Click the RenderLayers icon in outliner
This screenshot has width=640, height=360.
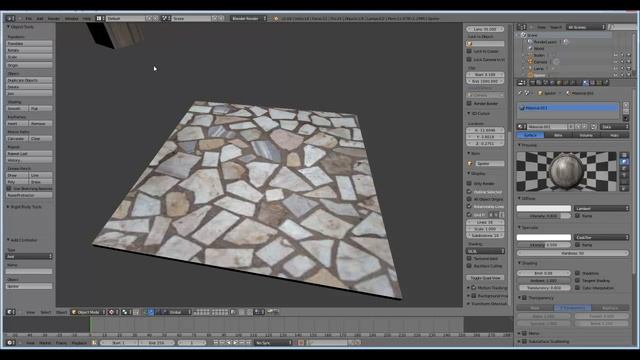pos(530,42)
